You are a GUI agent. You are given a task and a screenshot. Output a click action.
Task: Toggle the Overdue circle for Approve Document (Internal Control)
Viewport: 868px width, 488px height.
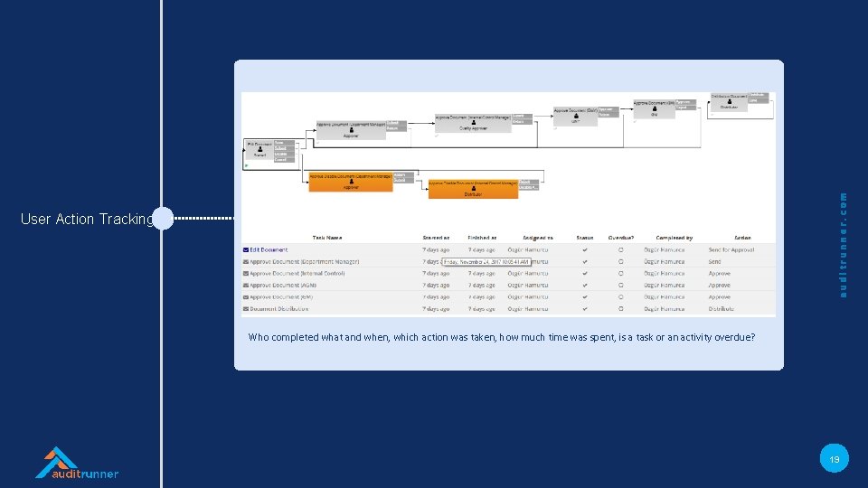pyautogui.click(x=620, y=273)
